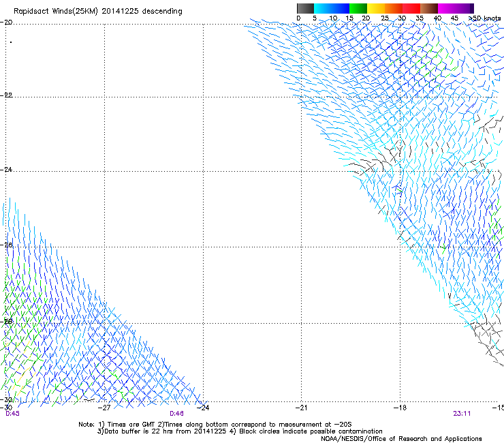The width and height of the screenshot is (504, 443).
Task: Click the gray 0-5 knots color segment
Action: 305,8
